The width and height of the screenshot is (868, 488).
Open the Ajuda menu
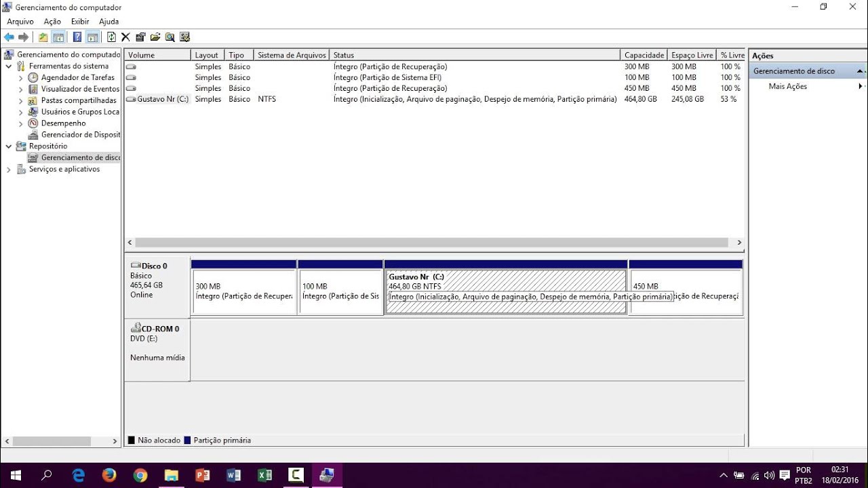108,22
